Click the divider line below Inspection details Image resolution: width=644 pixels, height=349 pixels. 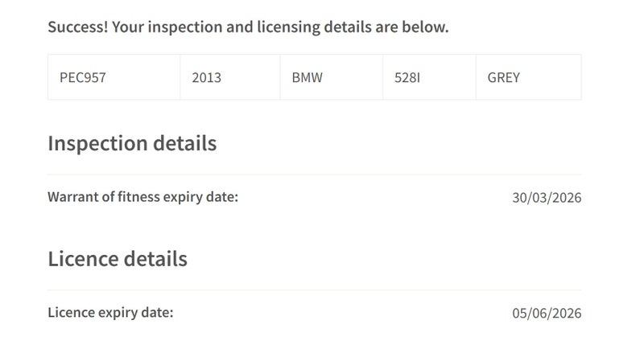(314, 174)
